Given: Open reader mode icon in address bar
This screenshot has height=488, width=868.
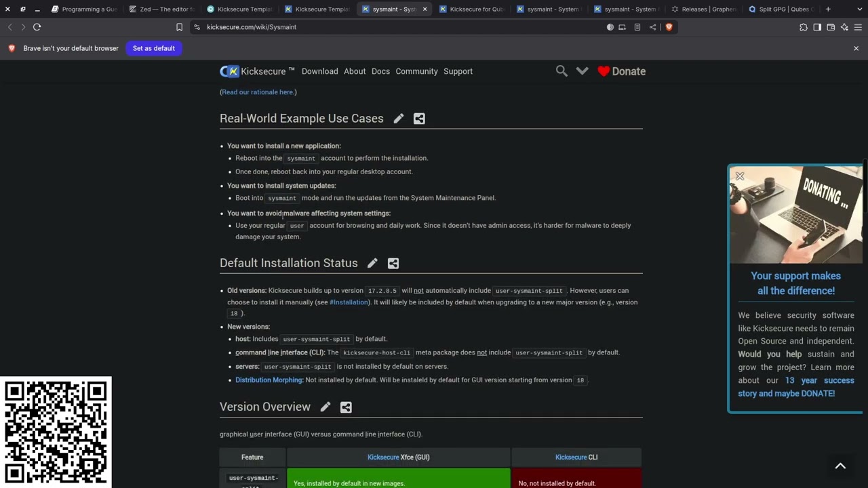Looking at the screenshot, I should pos(637,27).
